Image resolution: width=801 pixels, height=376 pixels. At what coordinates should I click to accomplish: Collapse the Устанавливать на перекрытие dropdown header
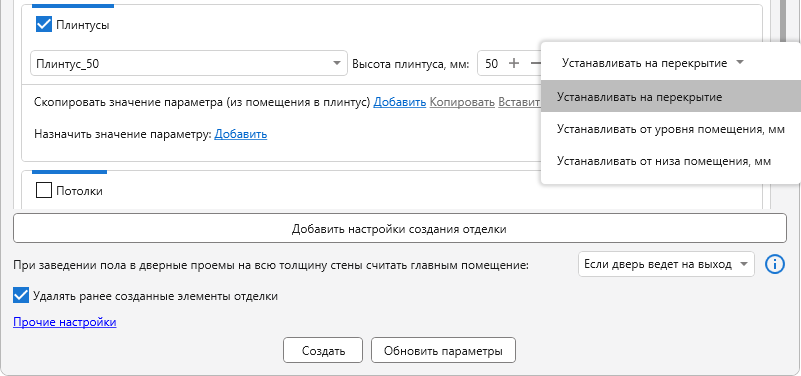coord(653,63)
